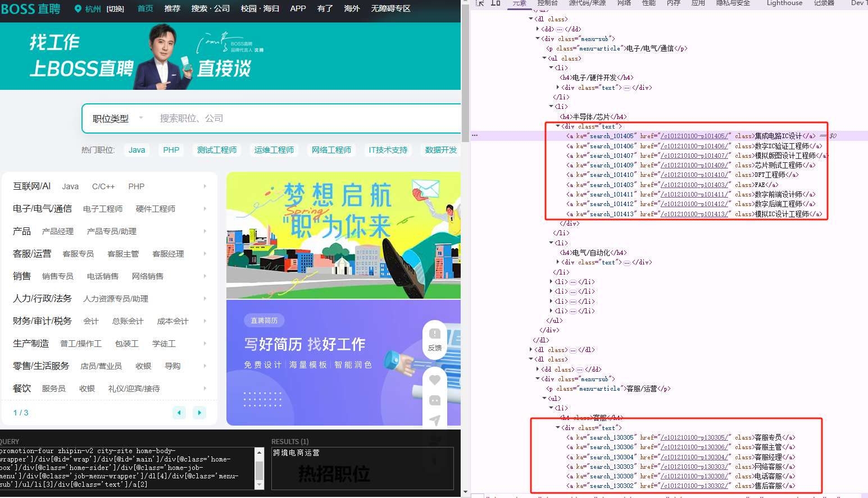Collapse the div class="menu-sub" node above 客服/运营
The image size is (868, 498).
coord(538,379)
